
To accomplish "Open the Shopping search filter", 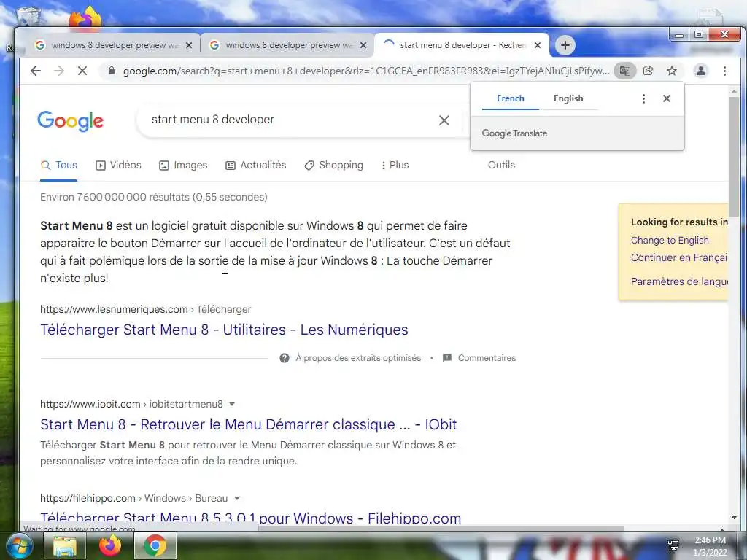I will 334,166.
